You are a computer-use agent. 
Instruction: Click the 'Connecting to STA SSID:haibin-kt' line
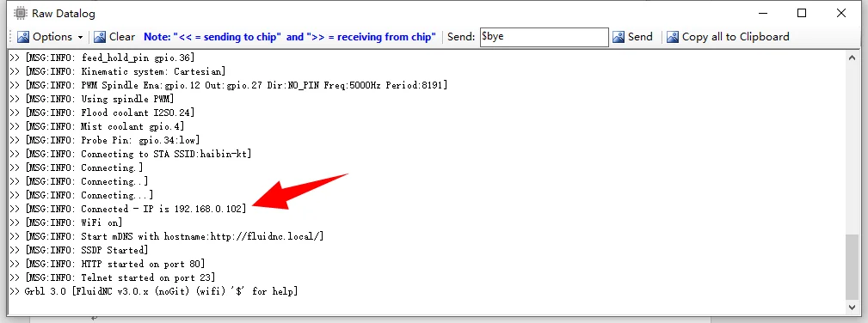click(x=130, y=154)
